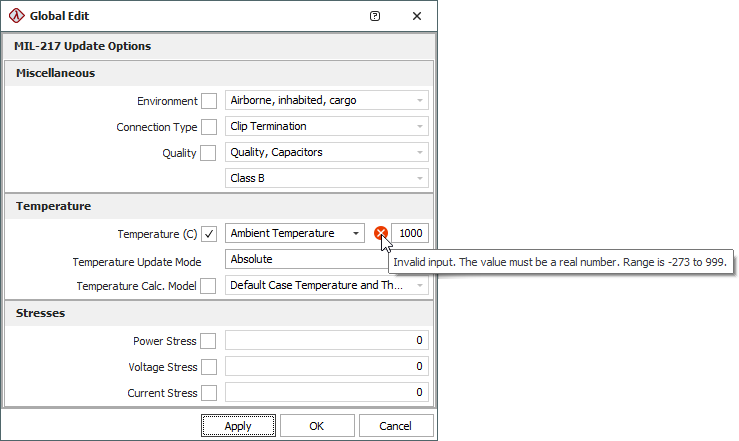Check the Power Stress checkbox
The image size is (739, 441).
pyautogui.click(x=208, y=341)
